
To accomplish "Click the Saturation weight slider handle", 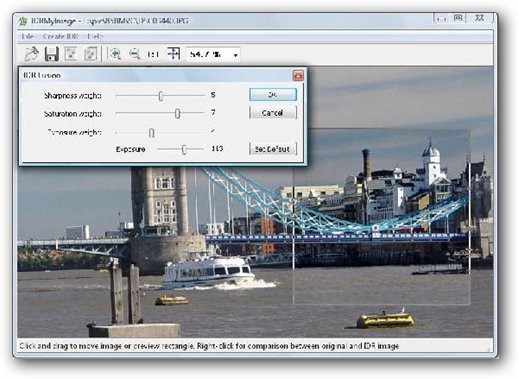I will [x=177, y=114].
